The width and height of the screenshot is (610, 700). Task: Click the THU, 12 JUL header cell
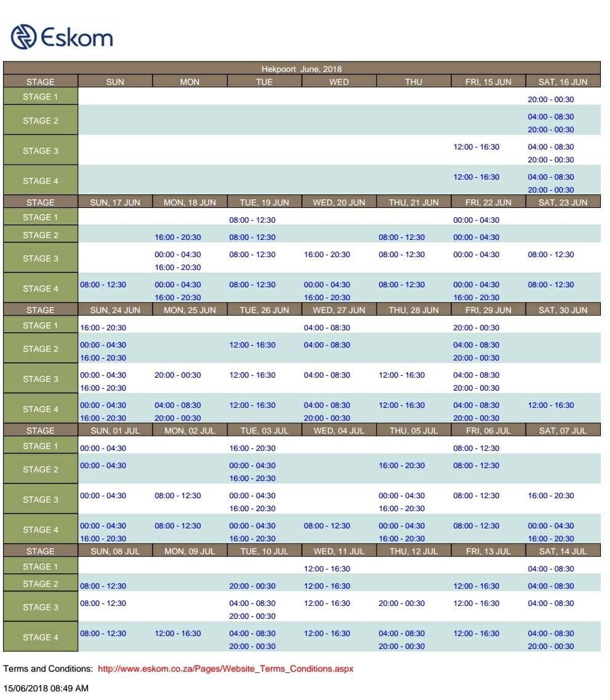click(414, 551)
